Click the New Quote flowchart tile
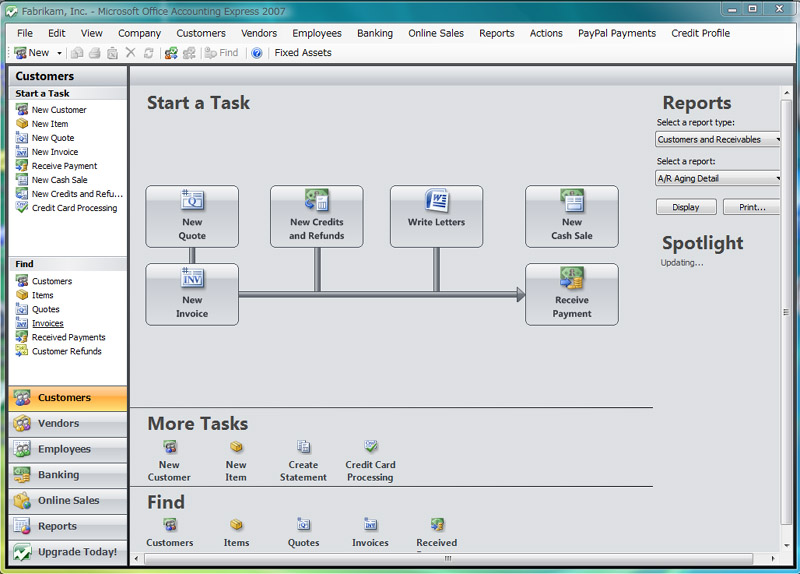This screenshot has height=574, width=800. [x=192, y=216]
